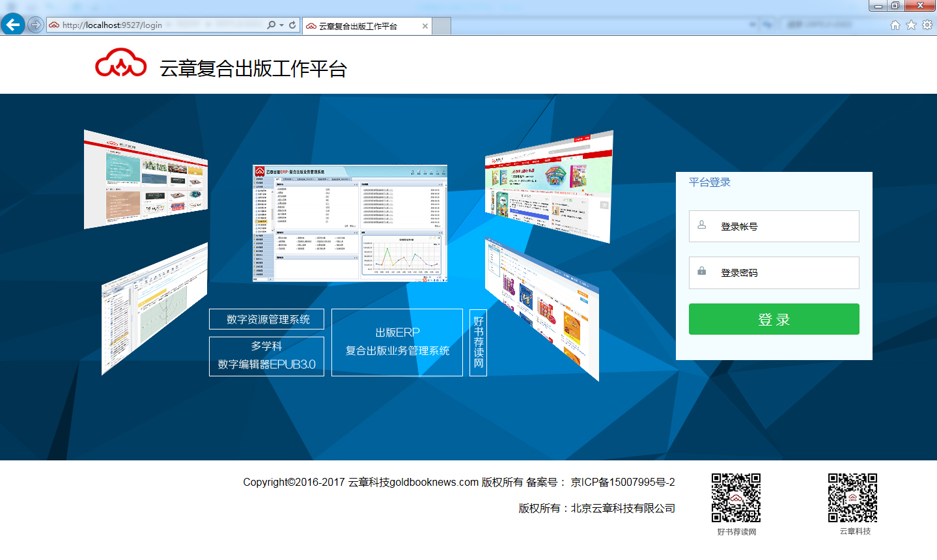Click the 云章科技 QR code
937x560 pixels.
click(852, 498)
